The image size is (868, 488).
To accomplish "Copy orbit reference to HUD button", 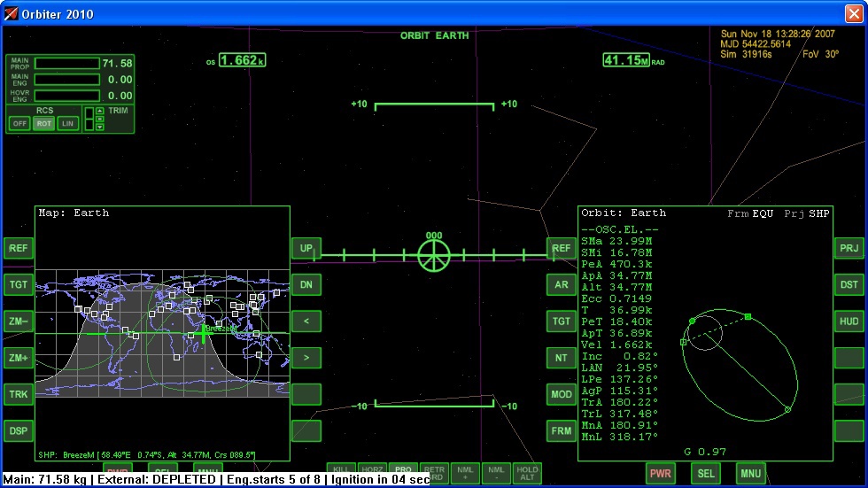I will [849, 321].
